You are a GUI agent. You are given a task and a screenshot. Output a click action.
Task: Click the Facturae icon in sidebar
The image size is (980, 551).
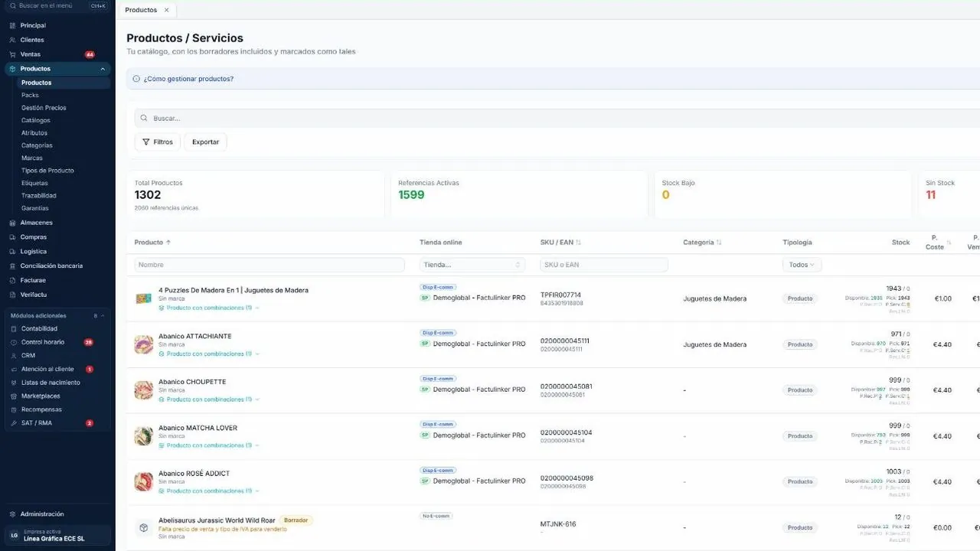click(12, 280)
